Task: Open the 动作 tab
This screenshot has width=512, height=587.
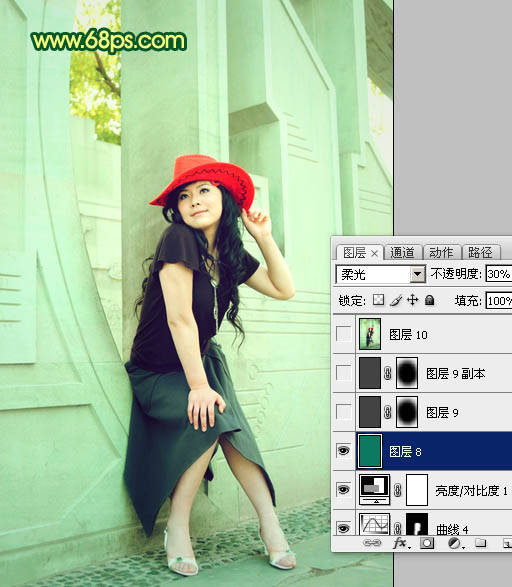Action: pos(441,252)
